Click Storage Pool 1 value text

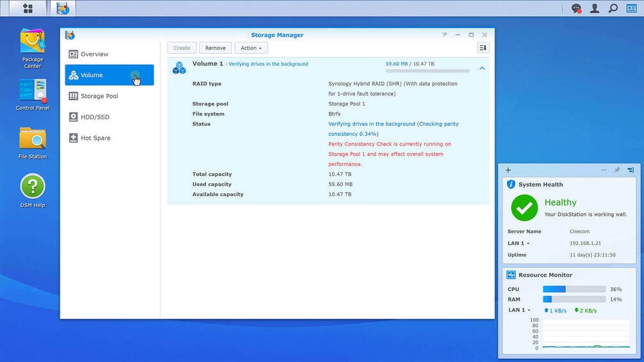pyautogui.click(x=347, y=104)
